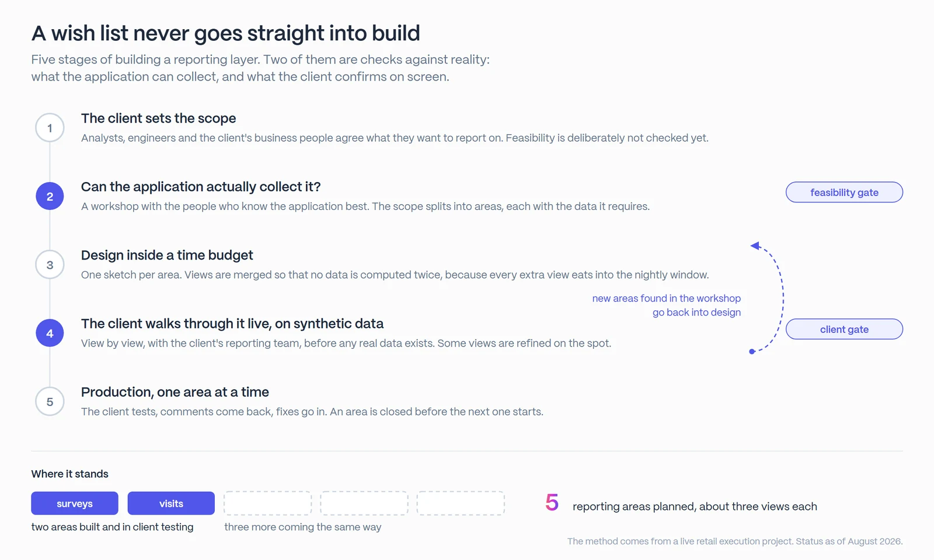Select the surveys area chip

(x=75, y=503)
